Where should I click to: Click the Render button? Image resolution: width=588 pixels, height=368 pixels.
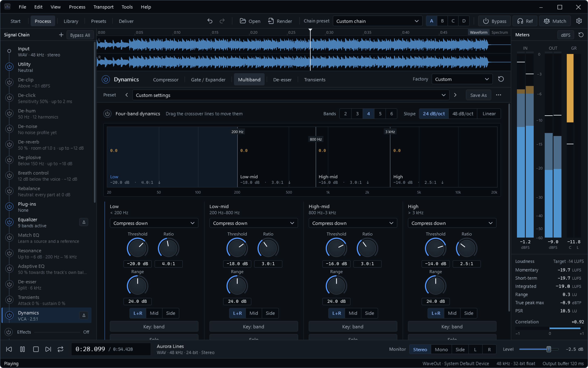click(x=280, y=21)
